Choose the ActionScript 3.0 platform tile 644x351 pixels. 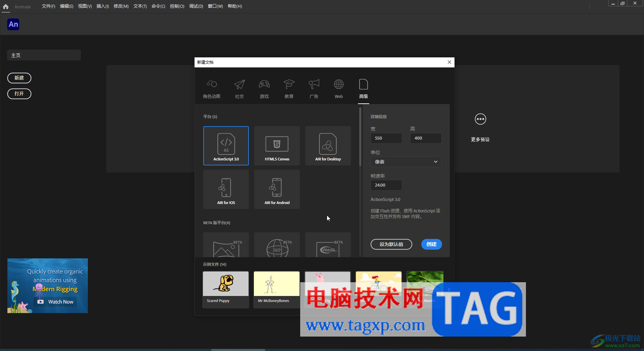pos(226,146)
